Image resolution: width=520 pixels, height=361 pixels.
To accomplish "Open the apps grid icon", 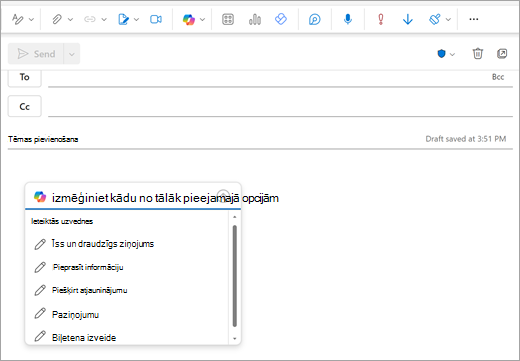I will tap(228, 19).
